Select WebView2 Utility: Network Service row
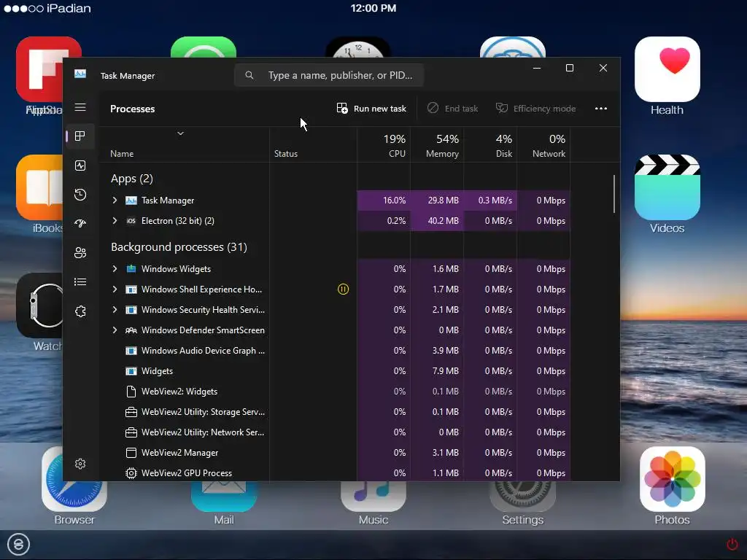The width and height of the screenshot is (747, 560). 334,432
